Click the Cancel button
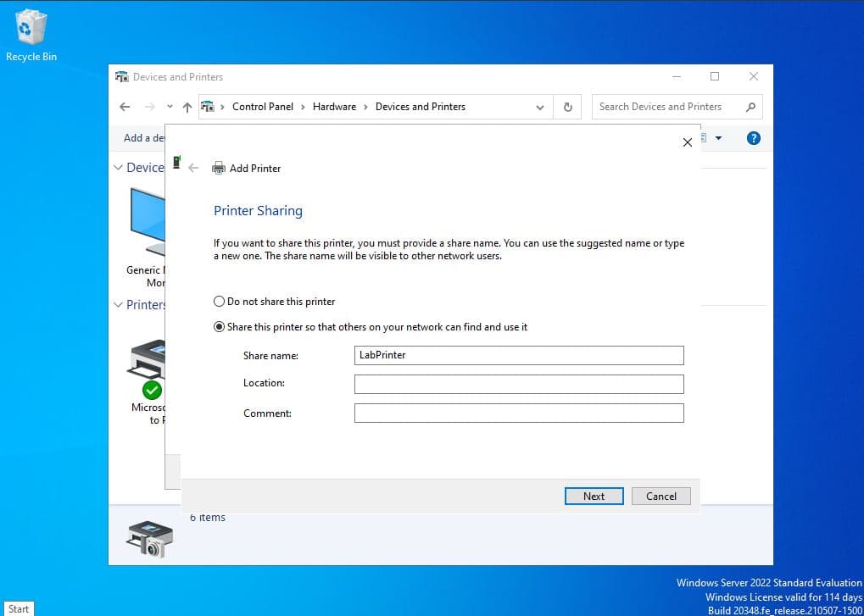864x616 pixels. pos(661,496)
